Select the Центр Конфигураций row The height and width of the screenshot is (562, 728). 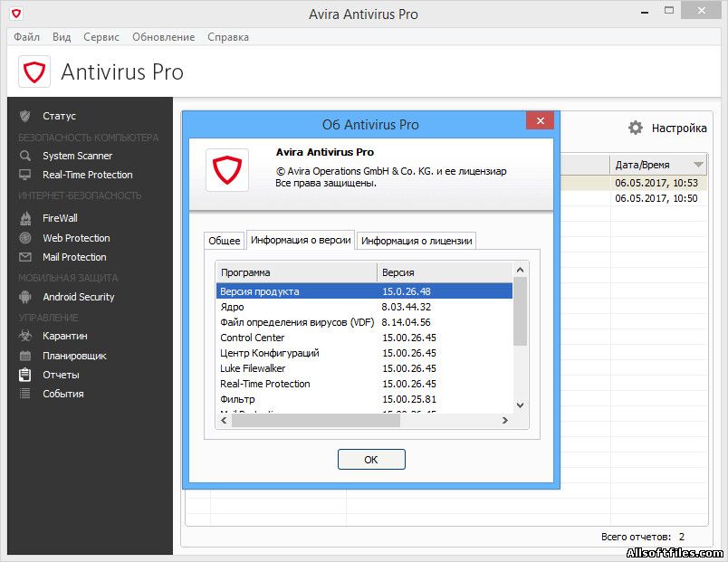click(x=365, y=353)
